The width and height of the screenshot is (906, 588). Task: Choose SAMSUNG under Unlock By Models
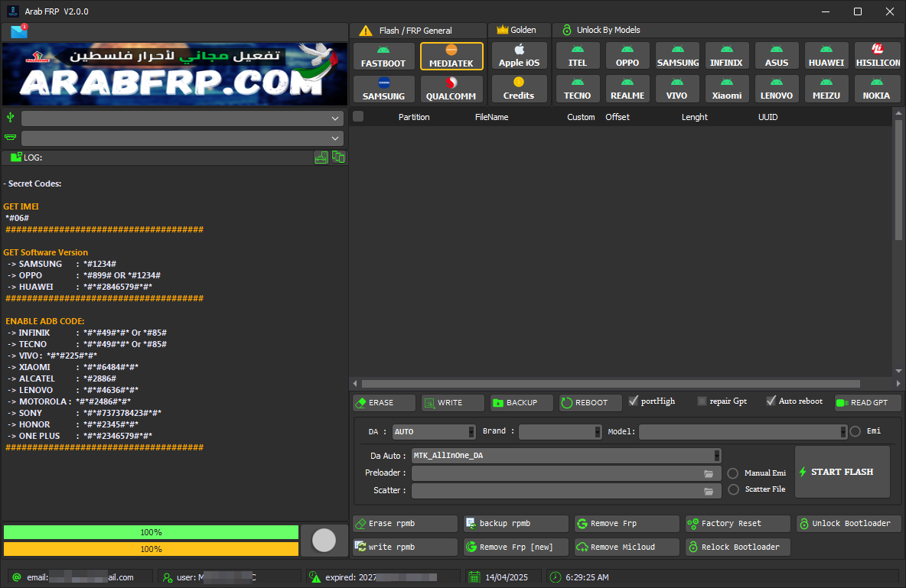point(678,56)
